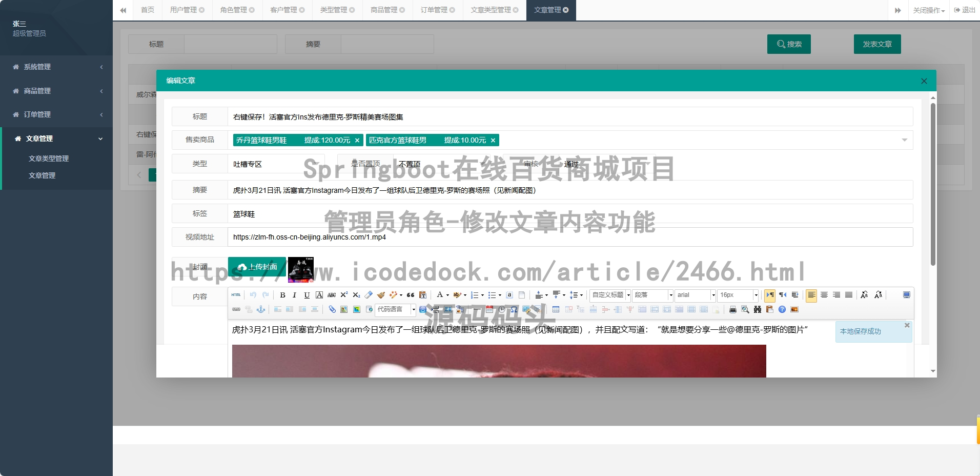This screenshot has width=980, height=476.
Task: Pick a text background highlight color
Action: click(x=457, y=295)
